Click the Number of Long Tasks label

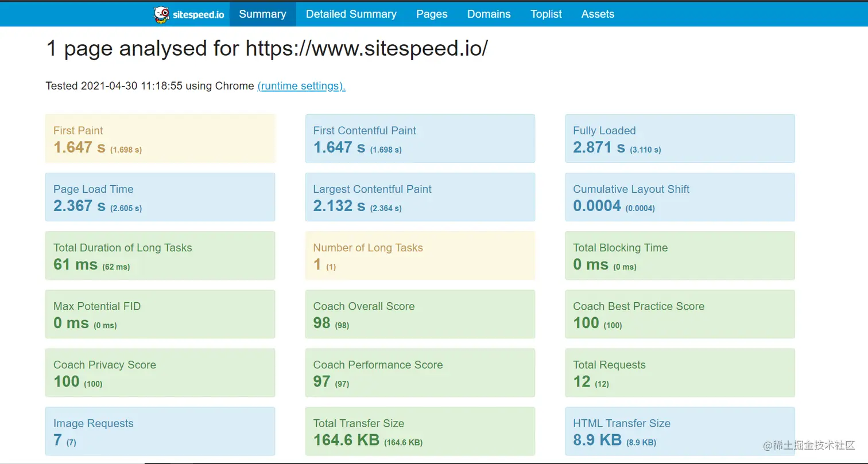point(368,248)
